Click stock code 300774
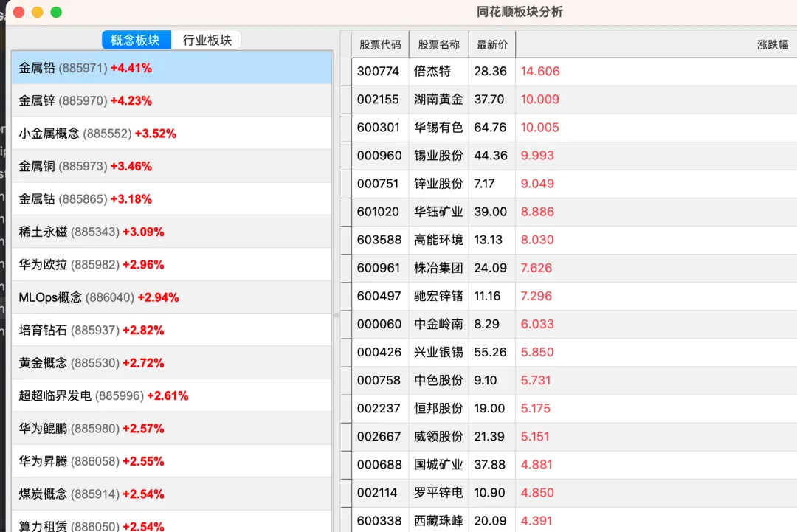This screenshot has height=532, width=797. tap(378, 71)
